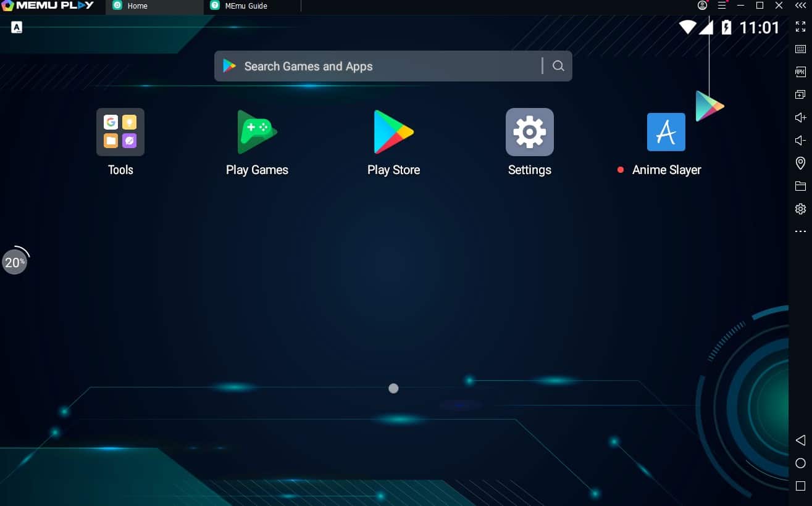Increase volume with the speaker plus icon
Viewport: 812px width, 506px height.
pos(800,117)
